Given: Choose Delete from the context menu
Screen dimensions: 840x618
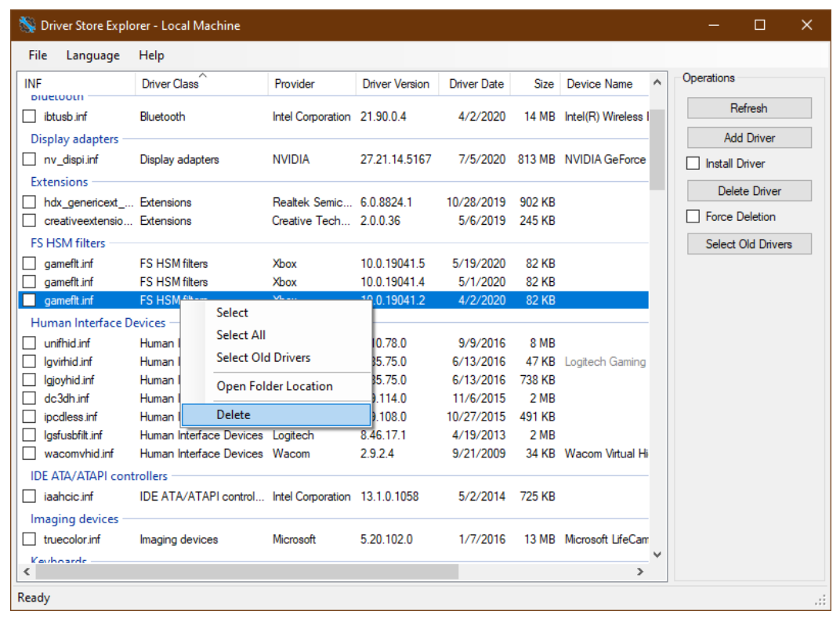Looking at the screenshot, I should click(x=234, y=415).
